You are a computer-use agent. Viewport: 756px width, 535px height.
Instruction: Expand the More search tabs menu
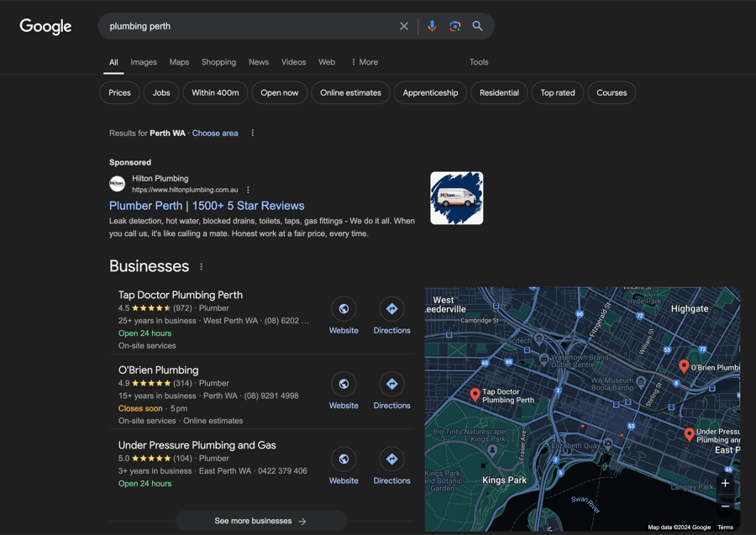click(x=365, y=62)
